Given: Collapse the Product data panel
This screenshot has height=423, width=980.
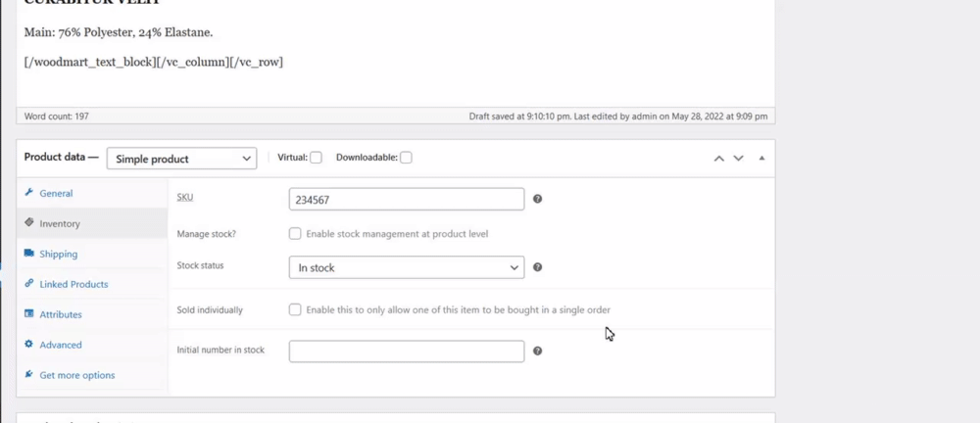Looking at the screenshot, I should 761,158.
